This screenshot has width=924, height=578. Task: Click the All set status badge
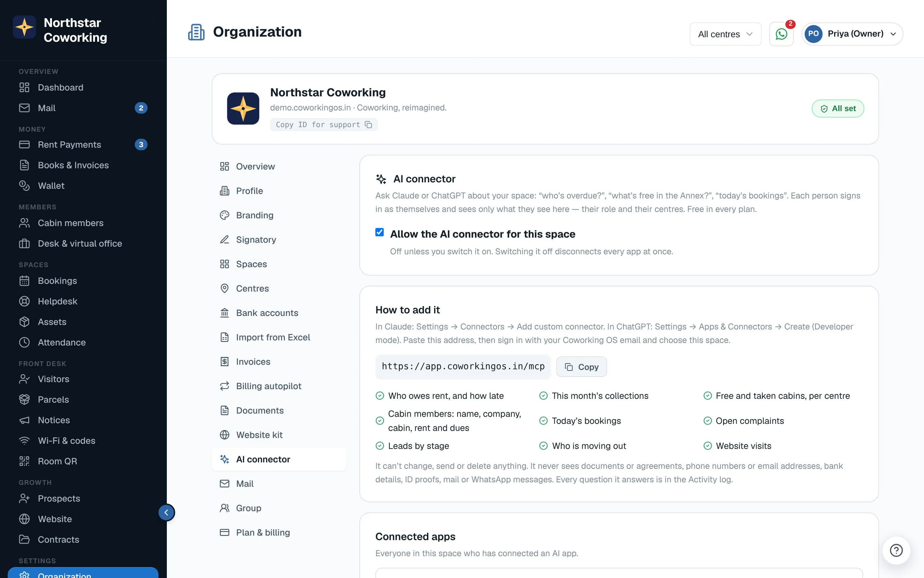(838, 109)
